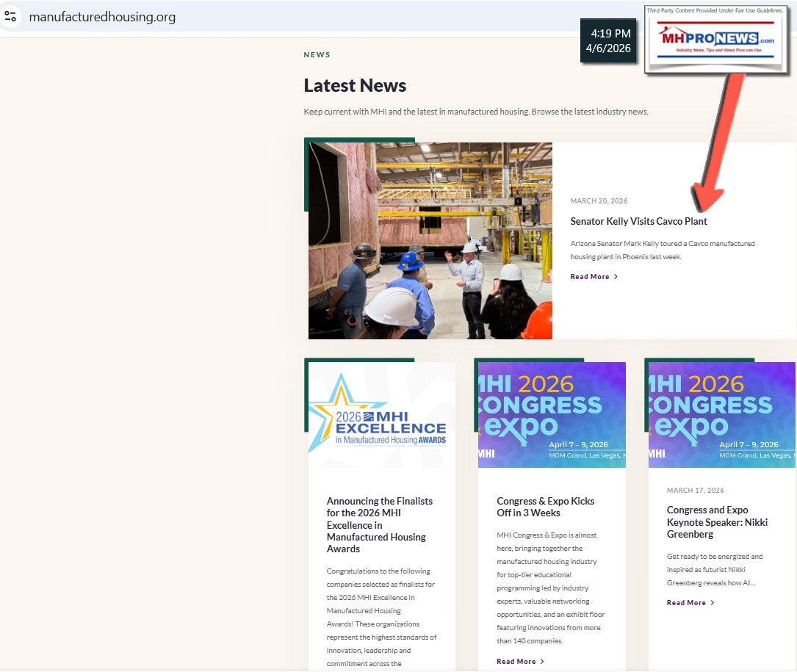The height and width of the screenshot is (672, 797).
Task: Open the Senator Kelly Visits Cavco Plant headline
Action: [638, 221]
